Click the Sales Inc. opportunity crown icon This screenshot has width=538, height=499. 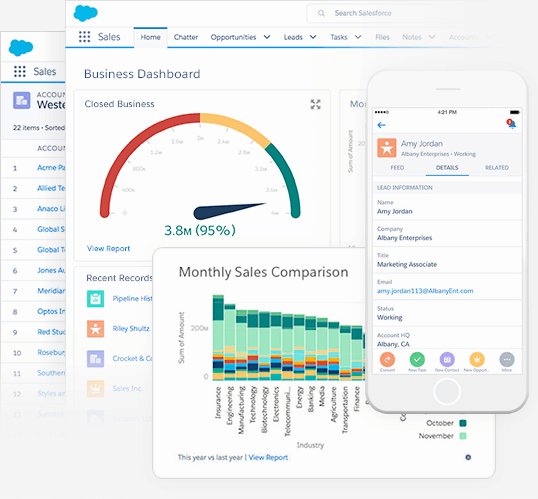(95, 388)
